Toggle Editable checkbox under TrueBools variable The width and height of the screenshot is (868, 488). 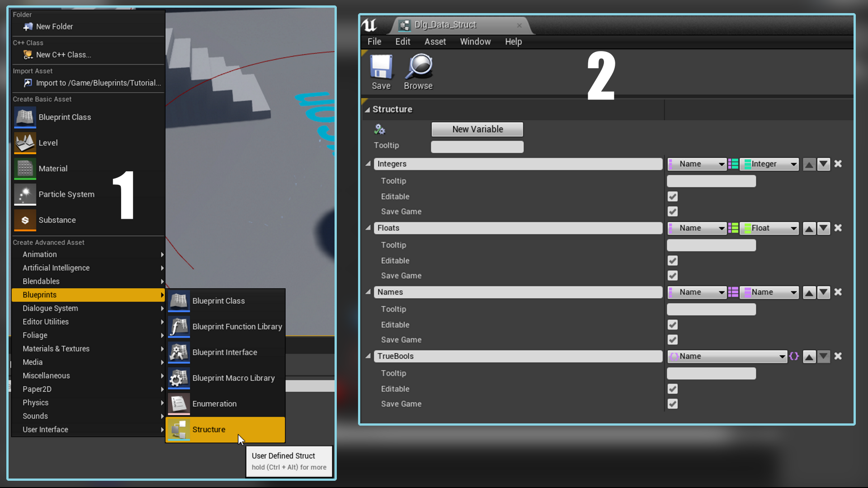click(x=672, y=389)
